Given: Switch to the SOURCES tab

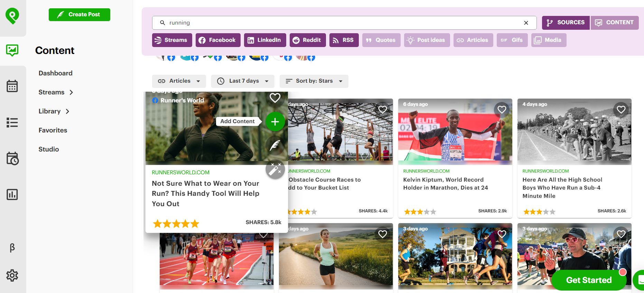Looking at the screenshot, I should (566, 22).
